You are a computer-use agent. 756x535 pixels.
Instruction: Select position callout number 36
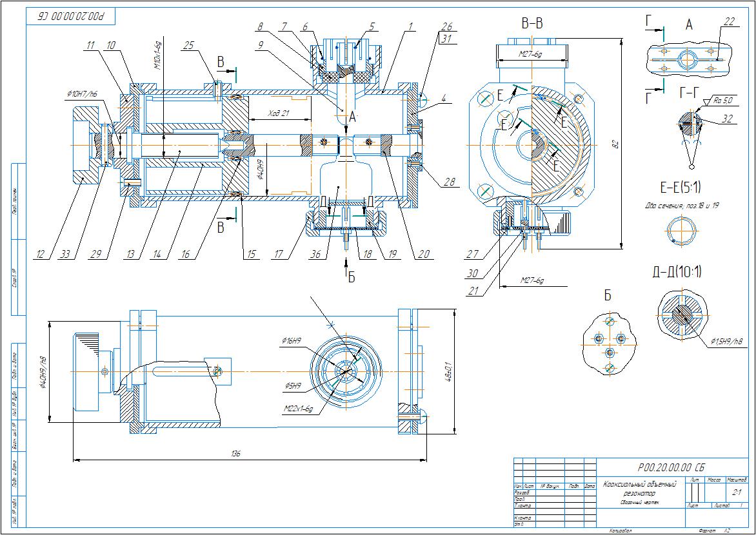coord(315,253)
